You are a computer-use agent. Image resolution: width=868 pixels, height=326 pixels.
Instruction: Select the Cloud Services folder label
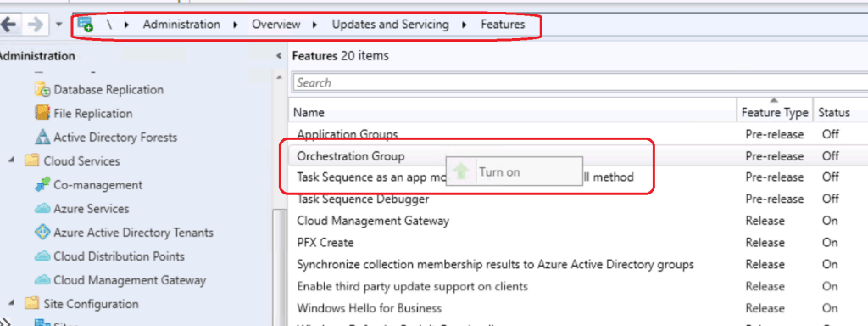82,160
